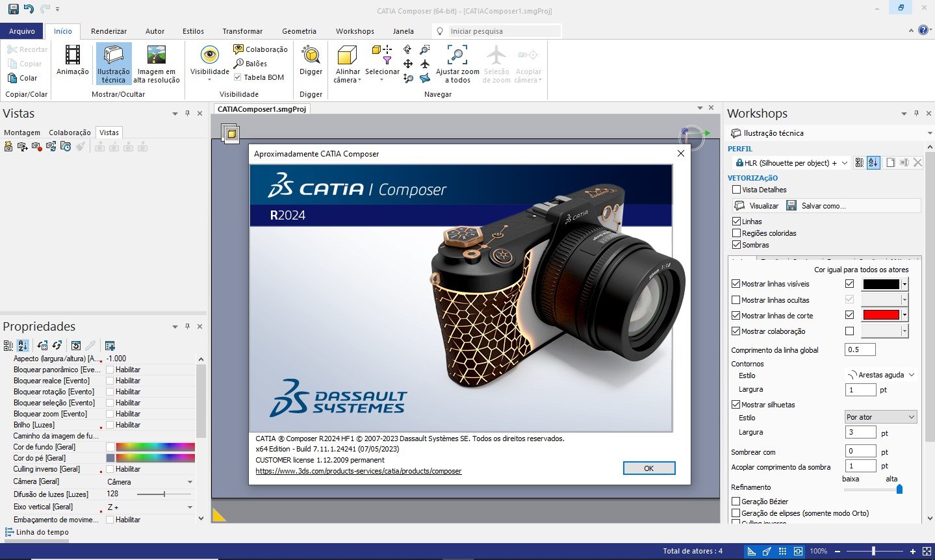
Task: Click the zoom area magnifier icon
Action: 425,49
